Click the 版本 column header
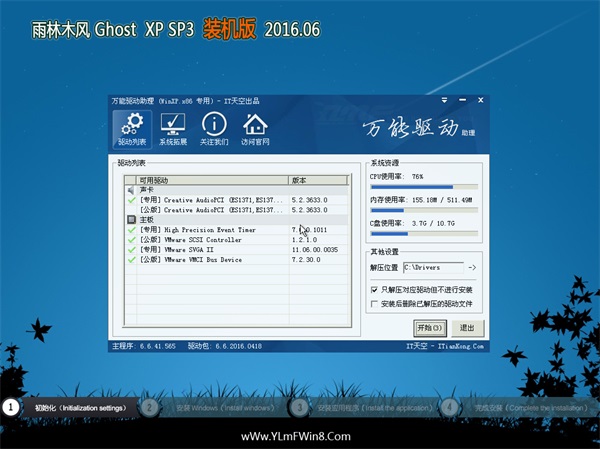This screenshot has height=449, width=600. click(317, 180)
